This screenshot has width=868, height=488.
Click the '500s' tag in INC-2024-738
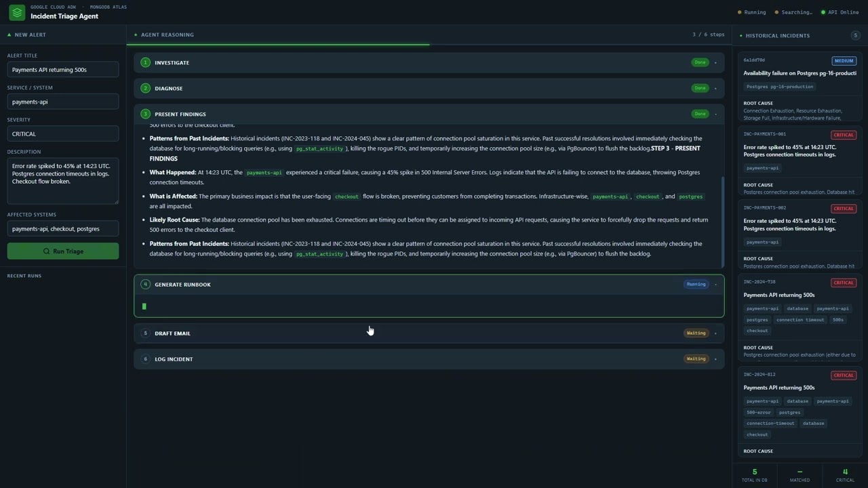(838, 320)
